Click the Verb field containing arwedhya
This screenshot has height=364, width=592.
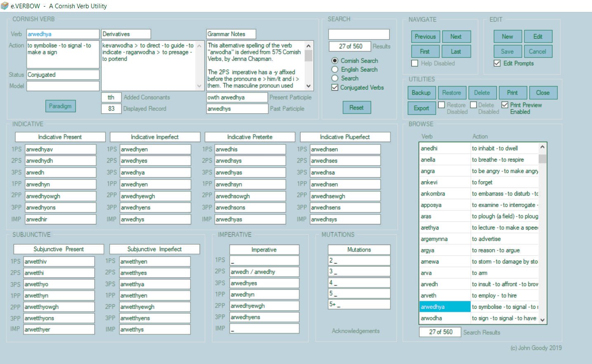click(63, 34)
